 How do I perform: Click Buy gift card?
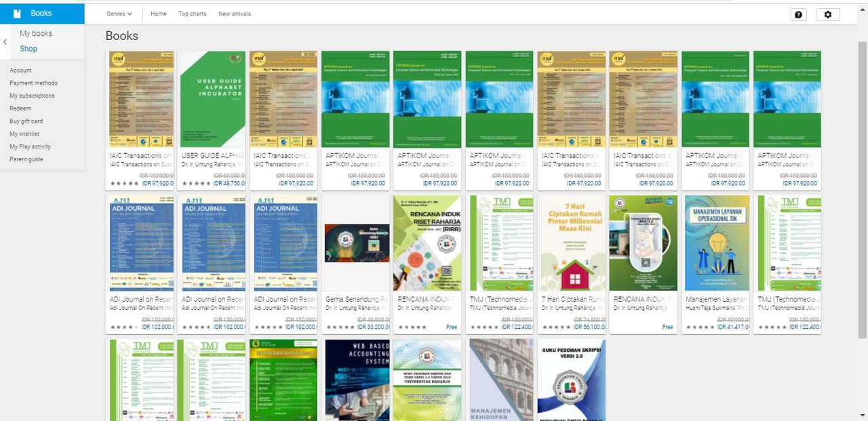point(26,121)
